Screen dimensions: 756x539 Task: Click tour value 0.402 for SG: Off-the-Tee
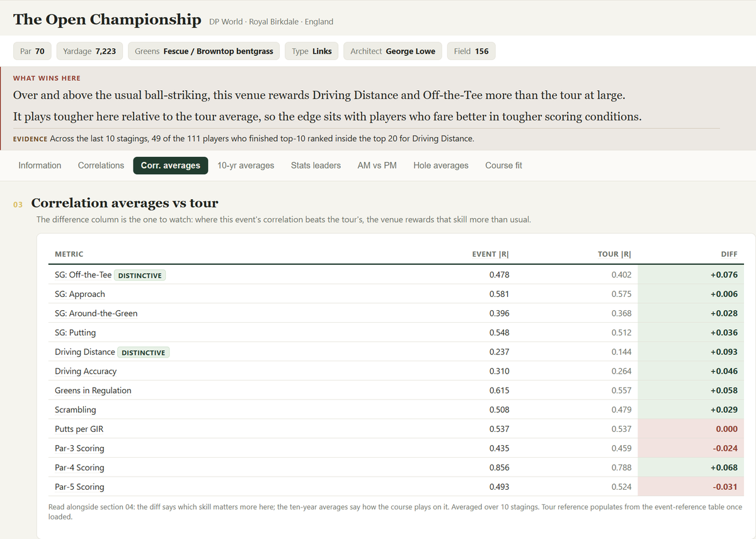click(621, 275)
